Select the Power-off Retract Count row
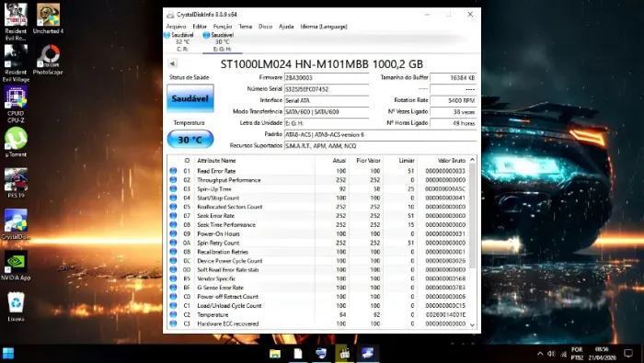The width and height of the screenshot is (644, 363). (317, 297)
